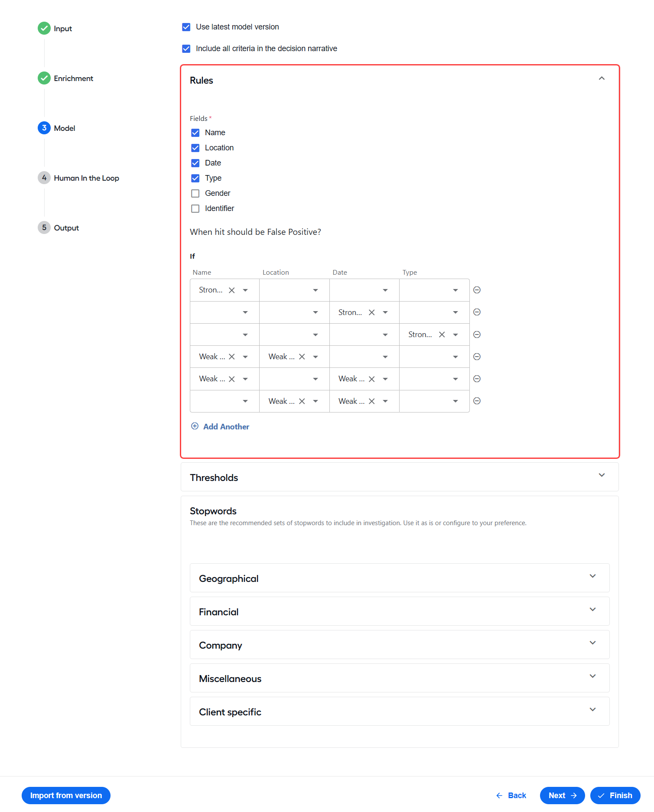
Task: Remove the third rule row with minus icon
Action: [x=477, y=335]
